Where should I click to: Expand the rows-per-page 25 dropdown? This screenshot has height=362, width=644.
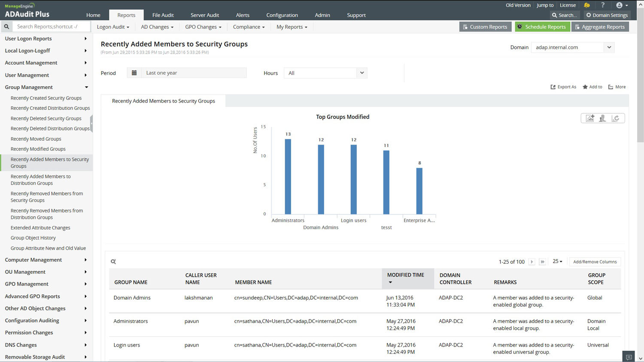557,262
